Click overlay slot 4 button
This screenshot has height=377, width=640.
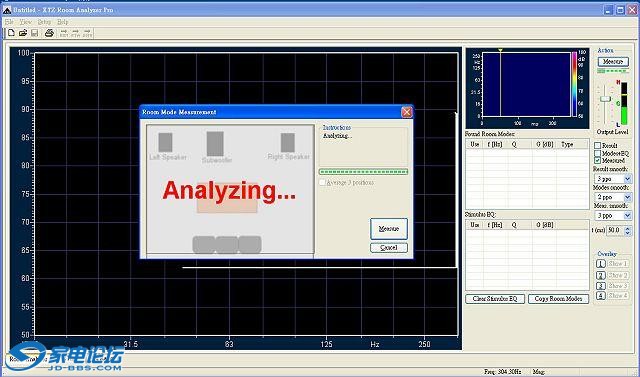pos(600,295)
